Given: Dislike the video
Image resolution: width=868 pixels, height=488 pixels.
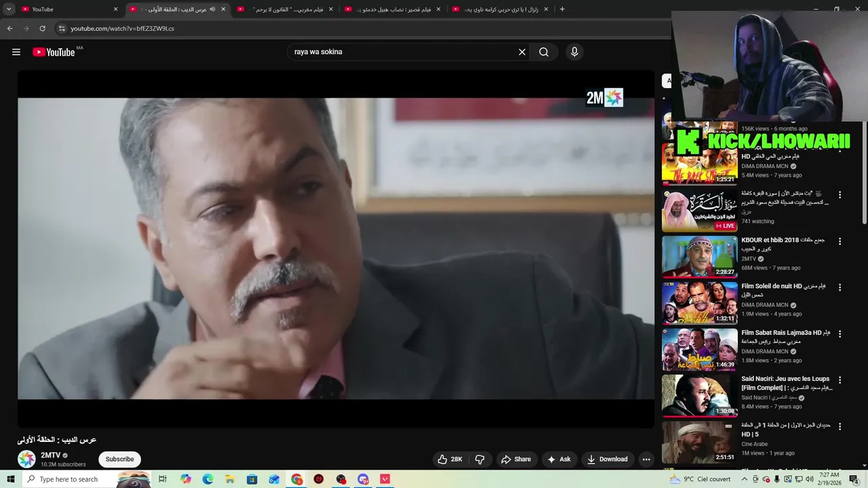Looking at the screenshot, I should tap(479, 460).
